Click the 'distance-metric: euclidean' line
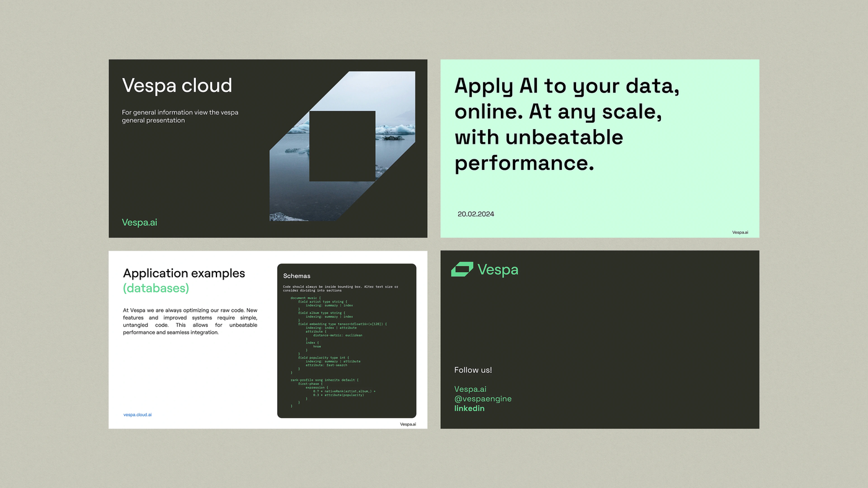868x488 pixels. point(338,335)
